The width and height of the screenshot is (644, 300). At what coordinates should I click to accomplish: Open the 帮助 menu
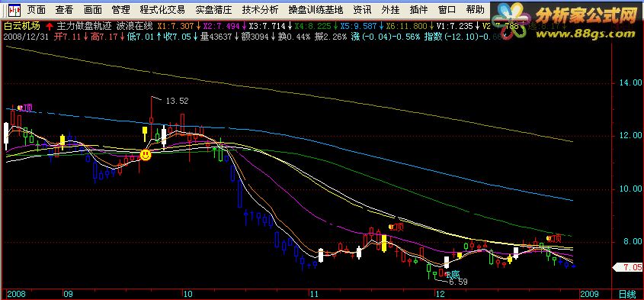point(476,9)
